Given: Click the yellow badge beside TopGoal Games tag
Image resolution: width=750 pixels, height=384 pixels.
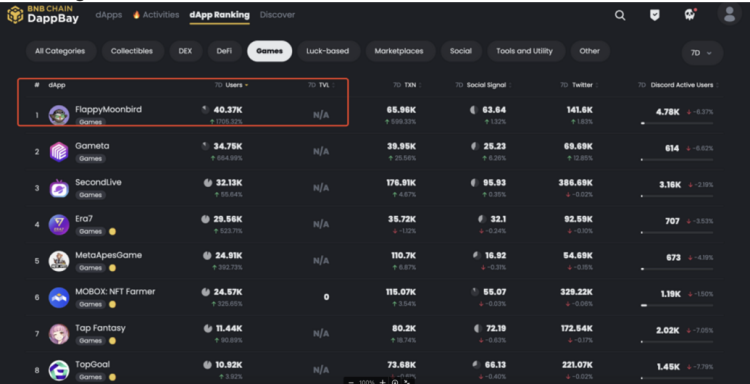Looking at the screenshot, I should 112,377.
